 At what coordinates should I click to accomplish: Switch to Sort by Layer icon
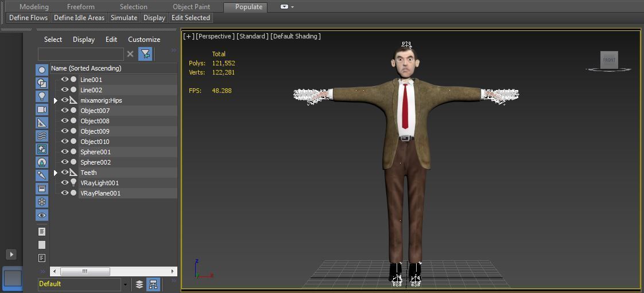click(x=139, y=284)
